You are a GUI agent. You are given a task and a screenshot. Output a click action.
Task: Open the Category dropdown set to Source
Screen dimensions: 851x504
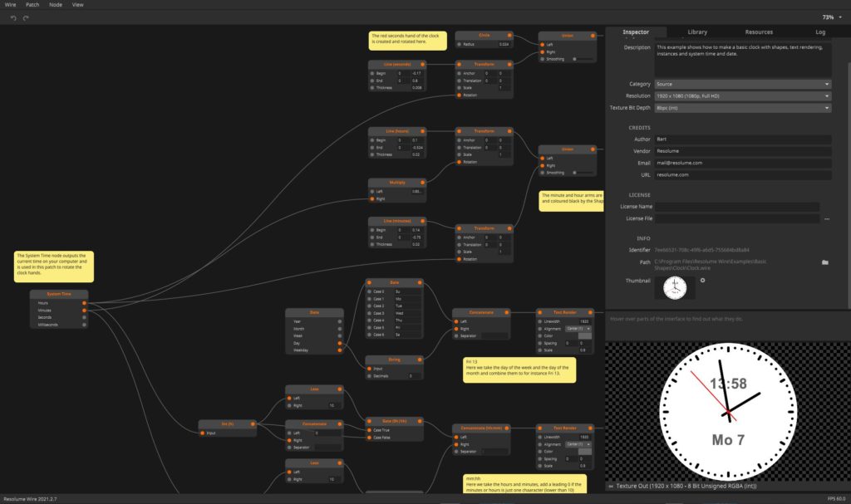click(742, 84)
